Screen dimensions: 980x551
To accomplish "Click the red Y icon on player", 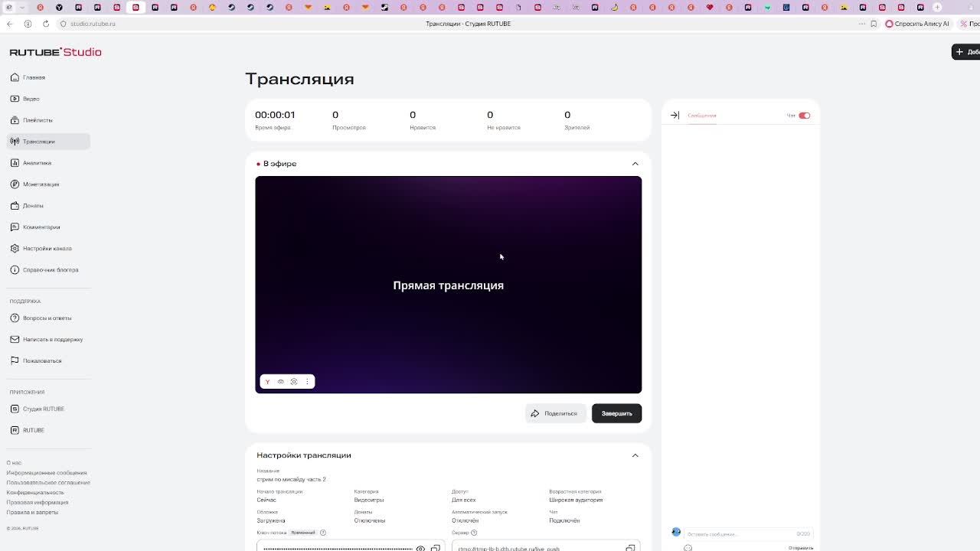I will pyautogui.click(x=267, y=382).
